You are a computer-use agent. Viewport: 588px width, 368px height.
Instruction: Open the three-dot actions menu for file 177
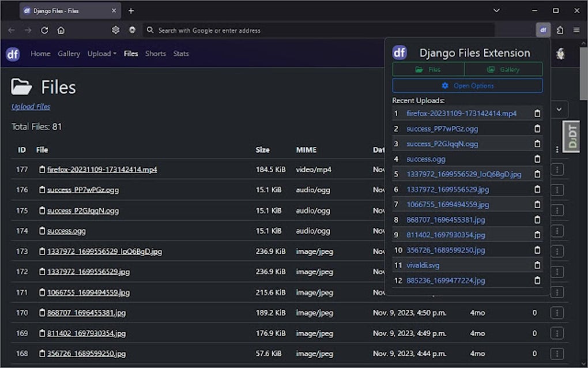tap(557, 170)
